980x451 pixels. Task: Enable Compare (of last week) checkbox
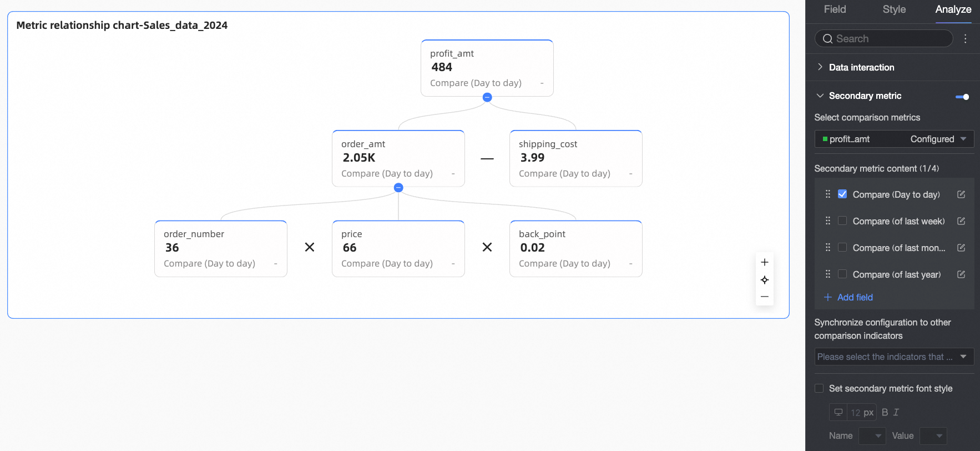coord(842,221)
